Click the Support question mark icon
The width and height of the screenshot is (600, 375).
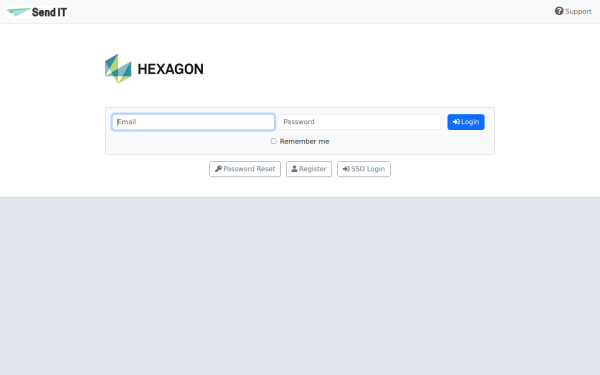(559, 11)
